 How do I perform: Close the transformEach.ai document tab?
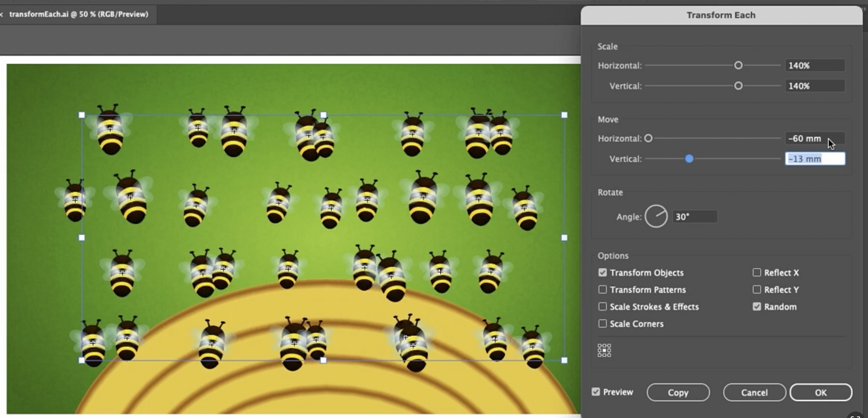[2, 14]
